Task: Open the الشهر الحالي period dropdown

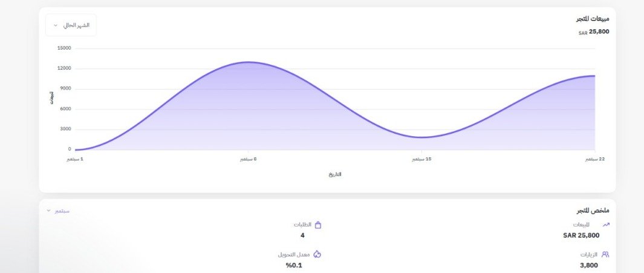Action: [71, 25]
